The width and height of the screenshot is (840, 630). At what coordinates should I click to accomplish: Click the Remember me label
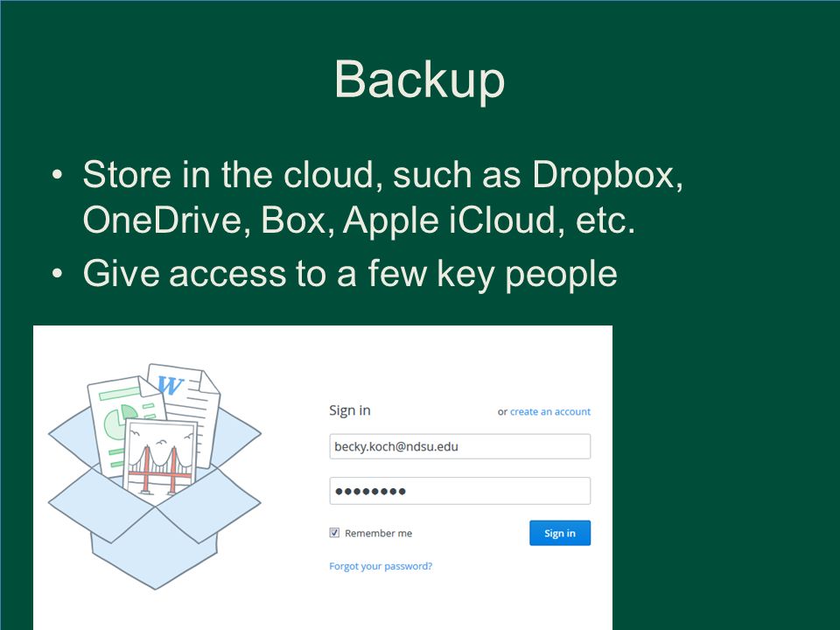[x=378, y=533]
